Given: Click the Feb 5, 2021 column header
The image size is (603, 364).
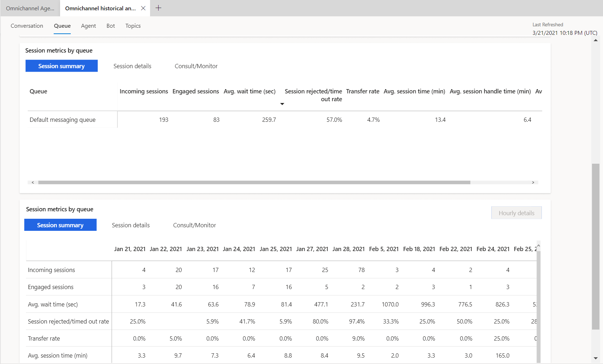Looking at the screenshot, I should (384, 249).
